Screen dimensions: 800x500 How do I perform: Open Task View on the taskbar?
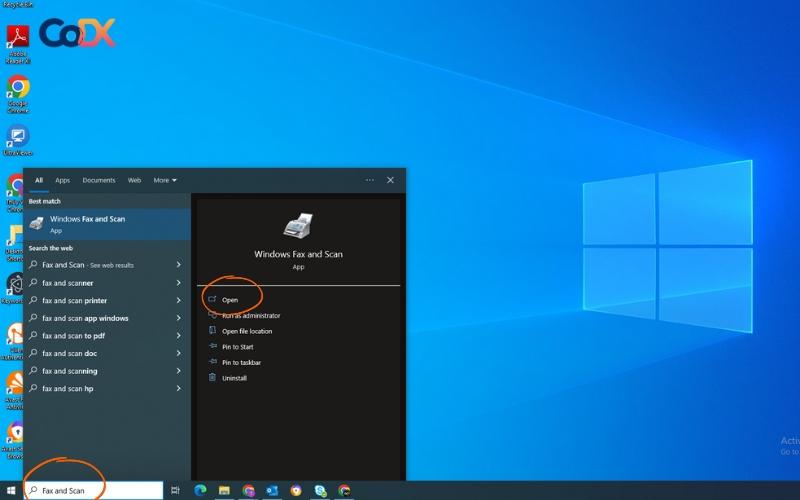[x=175, y=490]
